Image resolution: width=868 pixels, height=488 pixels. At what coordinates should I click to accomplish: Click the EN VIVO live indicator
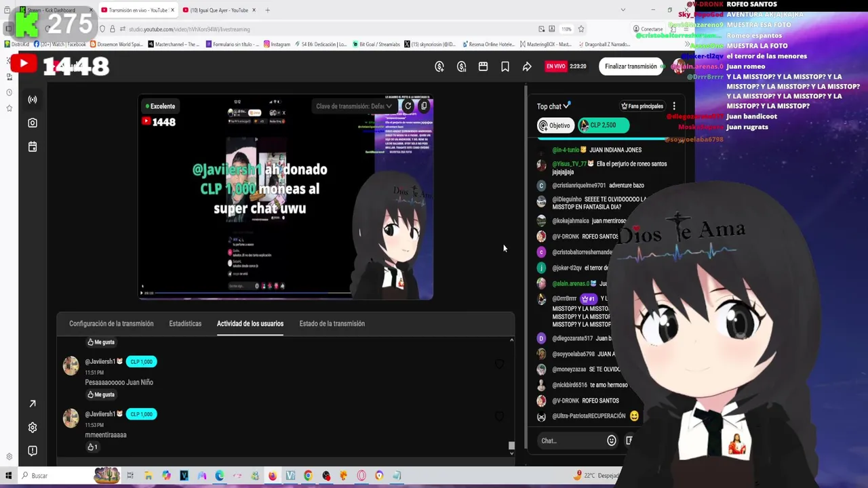[555, 66]
